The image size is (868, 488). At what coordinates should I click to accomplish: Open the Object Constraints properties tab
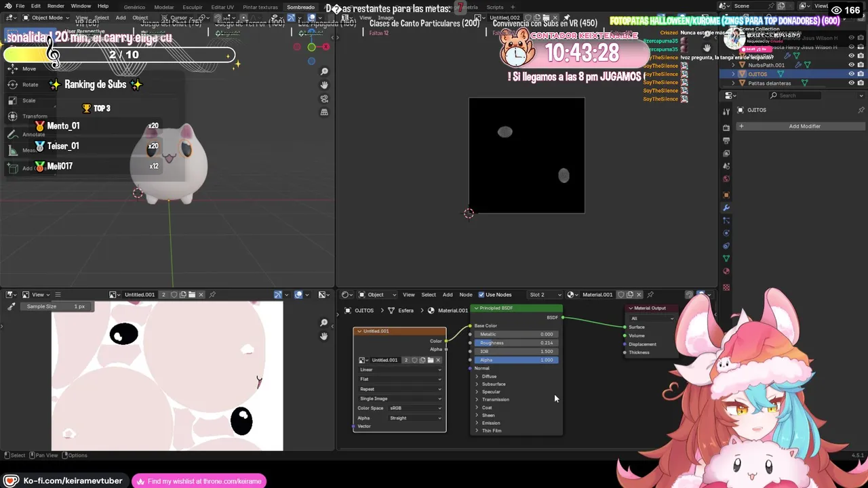[726, 246]
